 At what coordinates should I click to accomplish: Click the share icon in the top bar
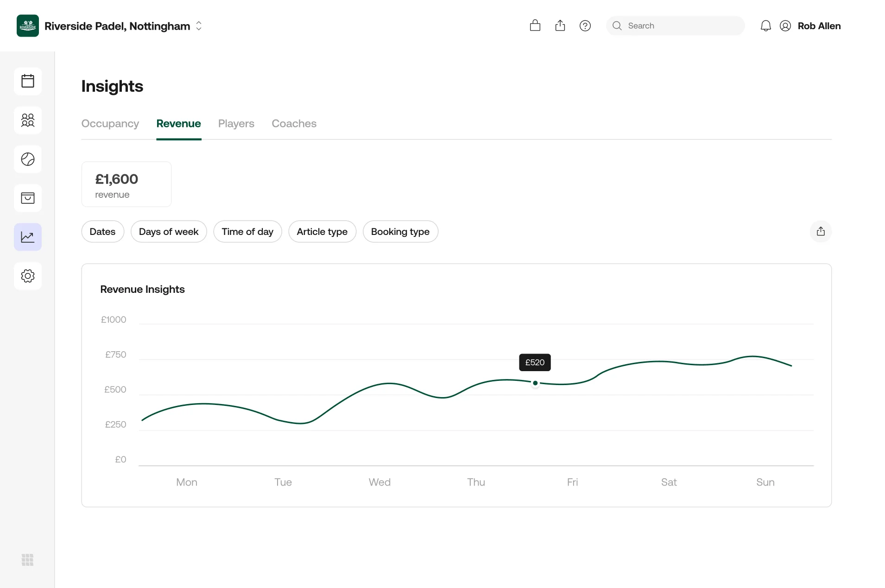(x=560, y=25)
